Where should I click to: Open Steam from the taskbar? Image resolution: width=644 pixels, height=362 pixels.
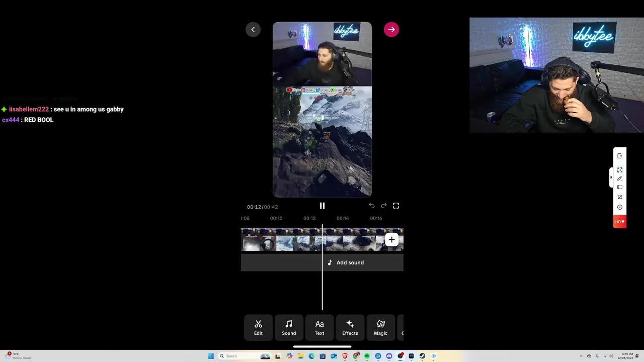(x=422, y=356)
